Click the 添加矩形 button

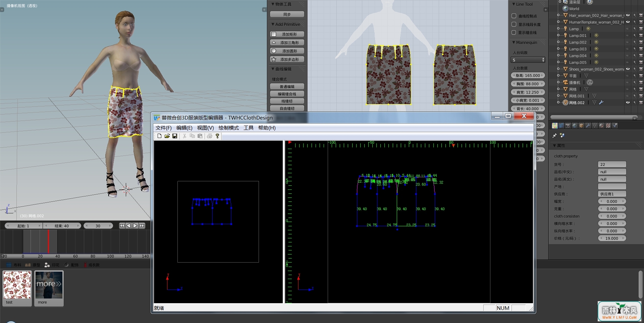click(x=287, y=34)
